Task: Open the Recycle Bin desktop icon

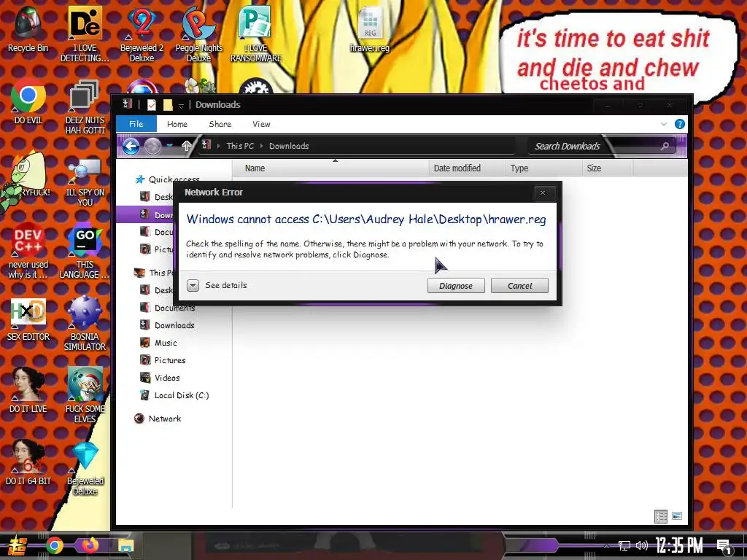Action: [28, 28]
